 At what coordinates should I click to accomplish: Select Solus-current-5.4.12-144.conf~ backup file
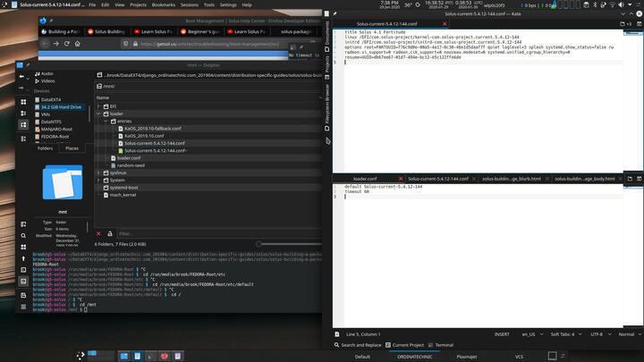pos(156,151)
